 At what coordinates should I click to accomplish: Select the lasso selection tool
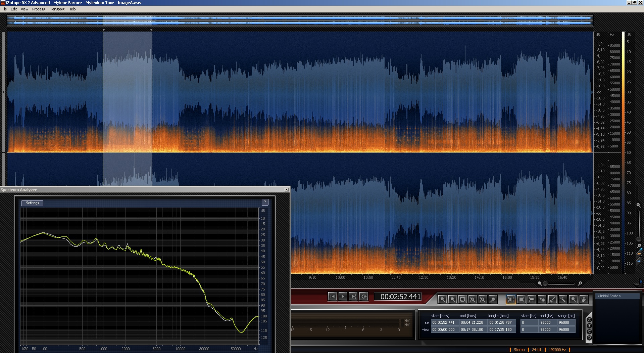542,299
